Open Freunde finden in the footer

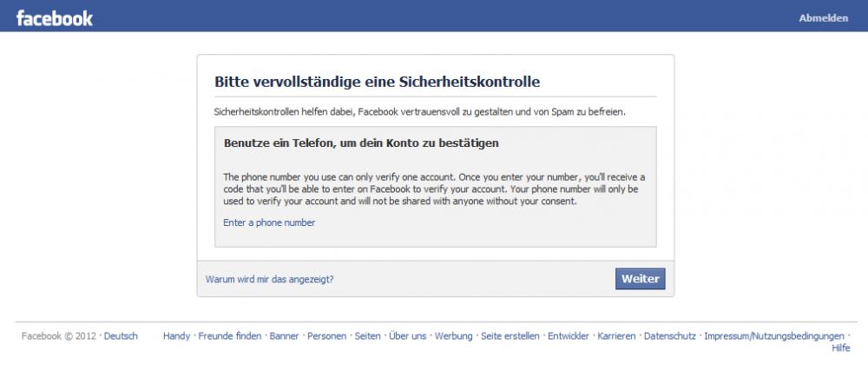230,336
